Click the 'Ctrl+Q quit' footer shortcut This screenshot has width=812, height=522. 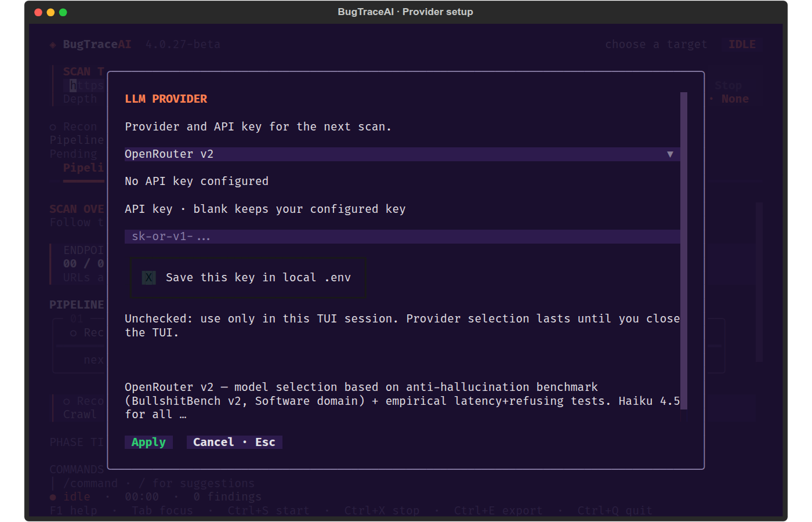click(615, 510)
